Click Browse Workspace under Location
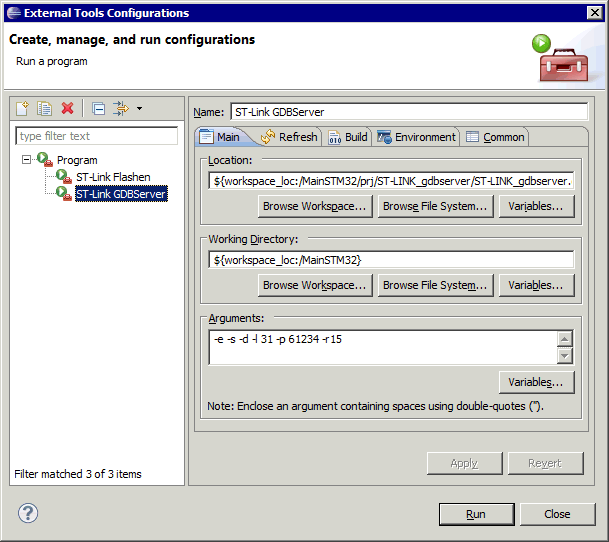 315,206
